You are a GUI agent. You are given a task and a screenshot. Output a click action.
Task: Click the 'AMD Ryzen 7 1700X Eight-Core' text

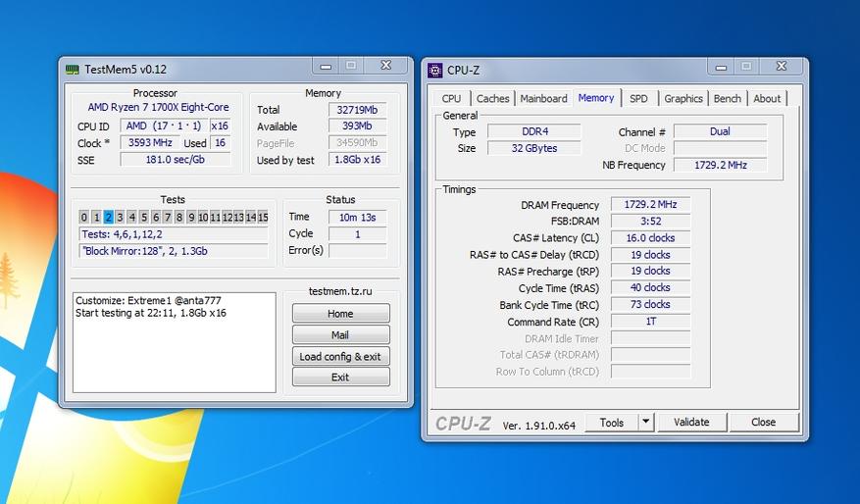click(159, 108)
